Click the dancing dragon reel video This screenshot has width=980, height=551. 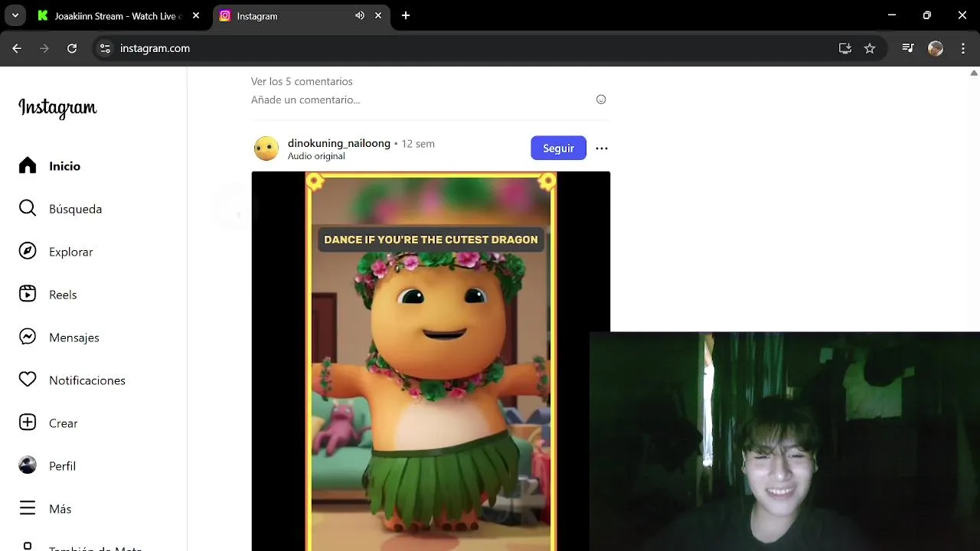[x=431, y=361]
